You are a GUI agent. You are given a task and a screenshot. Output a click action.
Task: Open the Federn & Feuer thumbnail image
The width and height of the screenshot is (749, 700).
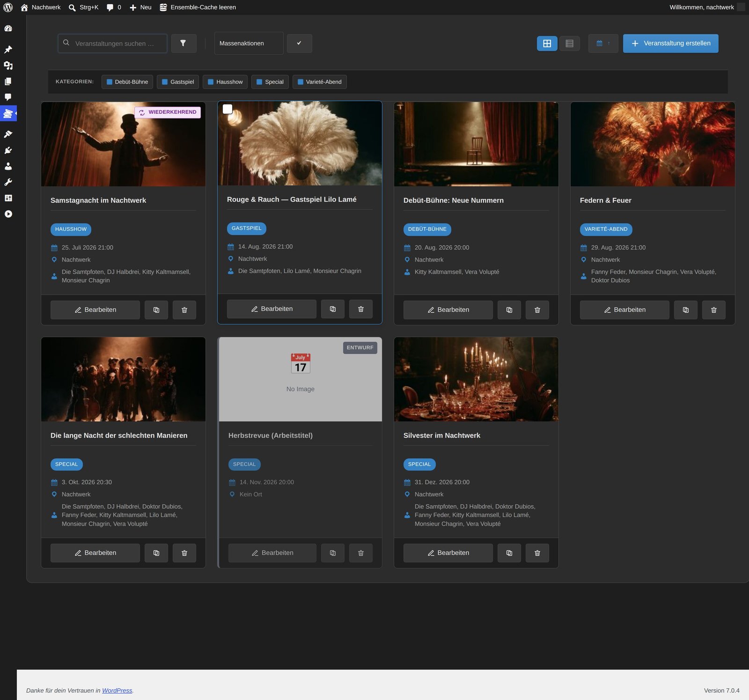click(653, 144)
